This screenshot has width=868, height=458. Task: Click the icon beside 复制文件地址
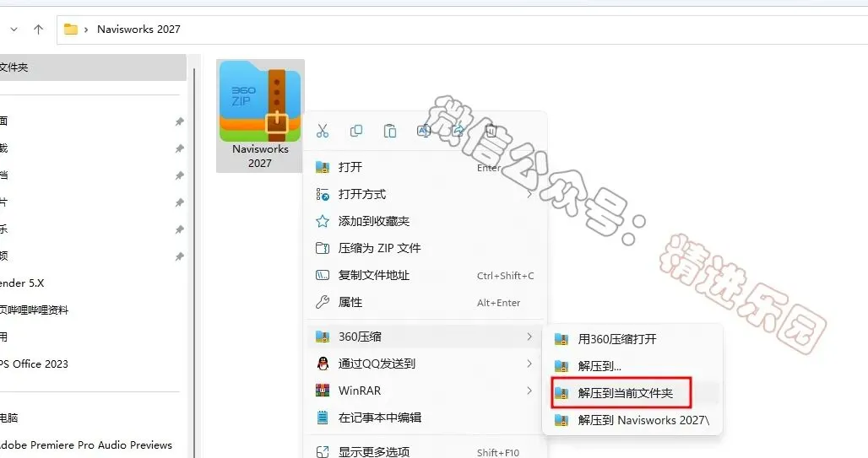[x=323, y=276]
